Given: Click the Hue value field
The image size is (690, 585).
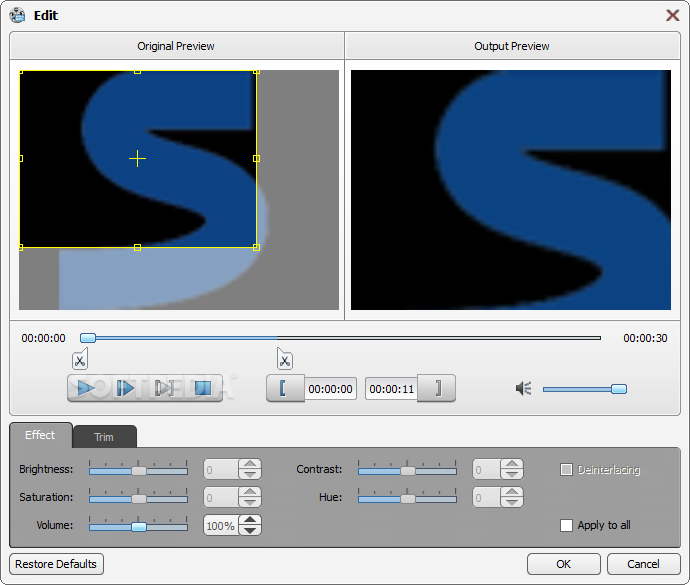Looking at the screenshot, I should point(486,497).
